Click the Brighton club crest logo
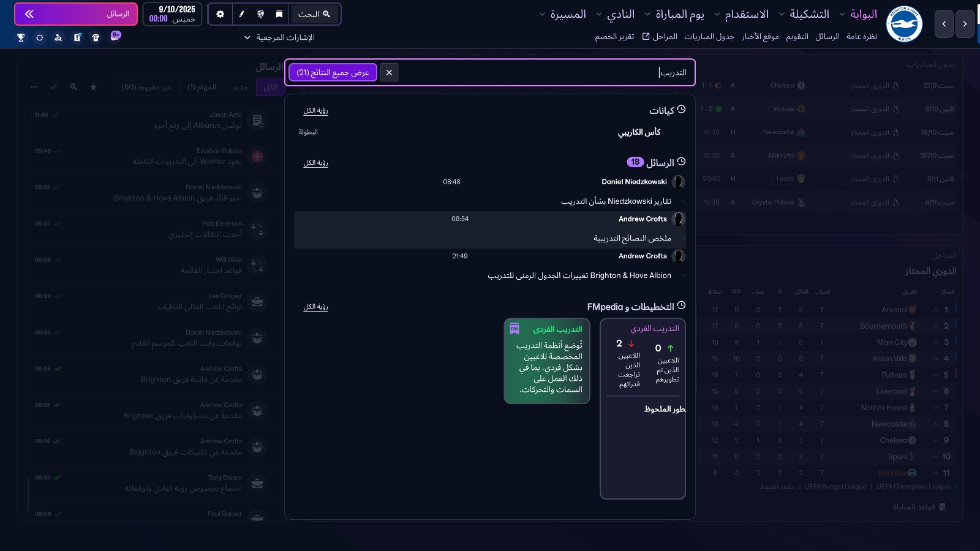The width and height of the screenshot is (980, 551). [904, 24]
